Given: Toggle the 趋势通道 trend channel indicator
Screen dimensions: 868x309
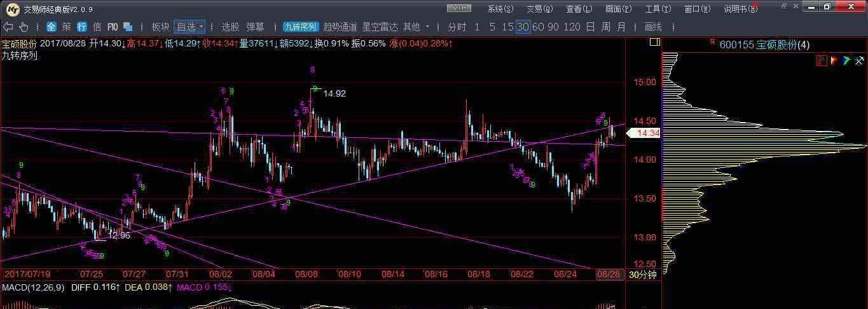Looking at the screenshot, I should (x=340, y=27).
